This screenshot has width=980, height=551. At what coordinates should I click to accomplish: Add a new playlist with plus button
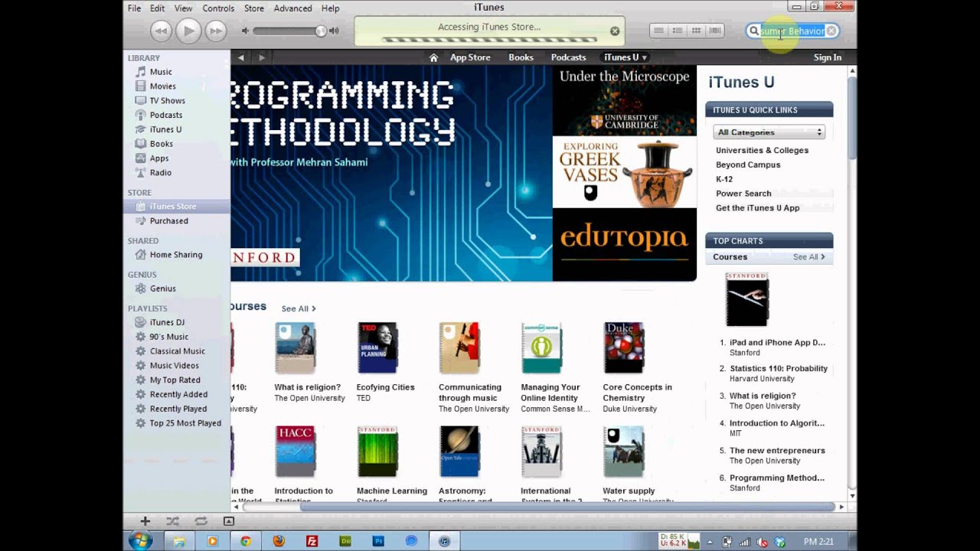pos(145,521)
